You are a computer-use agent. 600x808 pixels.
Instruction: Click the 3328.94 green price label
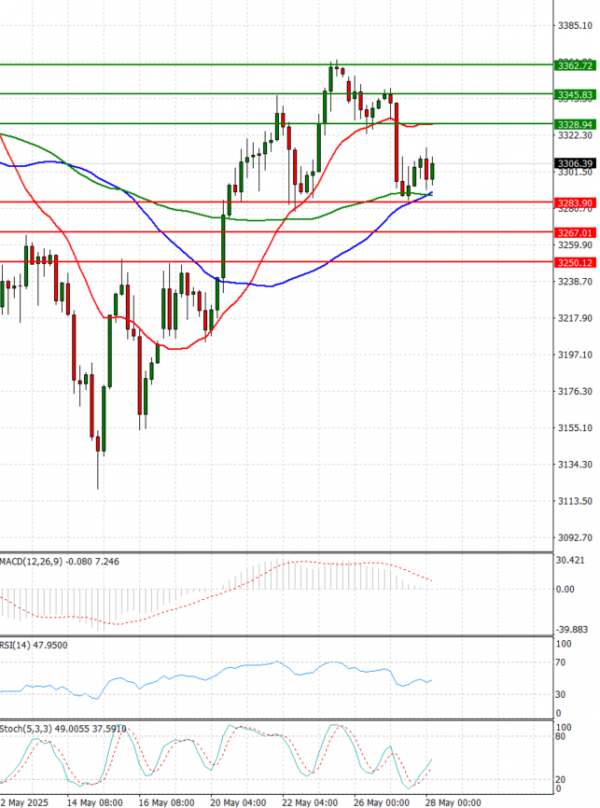pyautogui.click(x=575, y=124)
